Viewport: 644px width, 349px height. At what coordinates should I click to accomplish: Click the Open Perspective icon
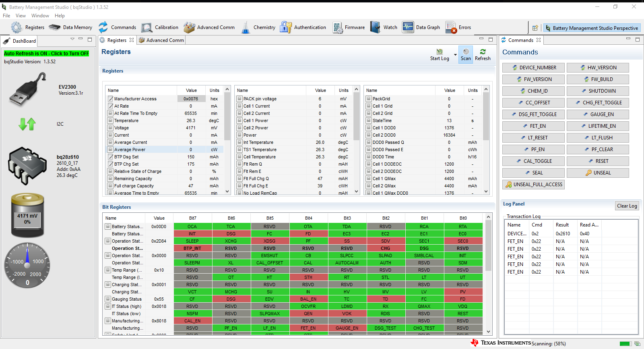535,28
